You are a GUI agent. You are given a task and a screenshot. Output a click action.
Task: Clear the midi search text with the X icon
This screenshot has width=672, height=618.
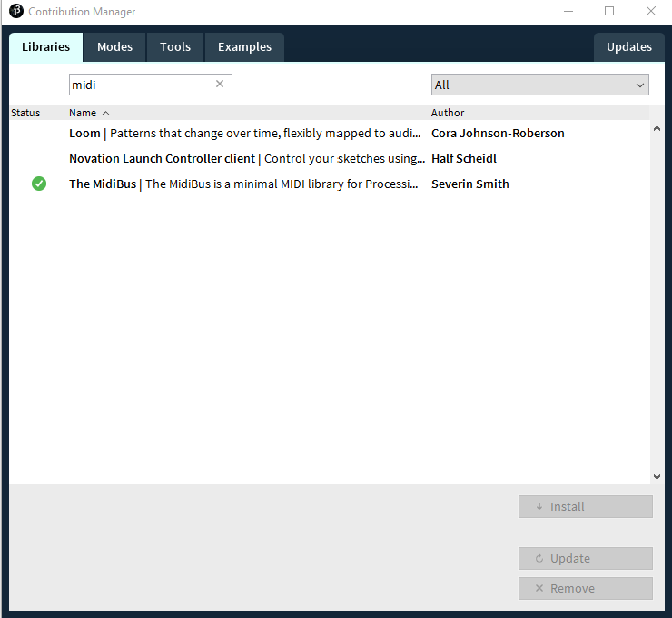220,84
